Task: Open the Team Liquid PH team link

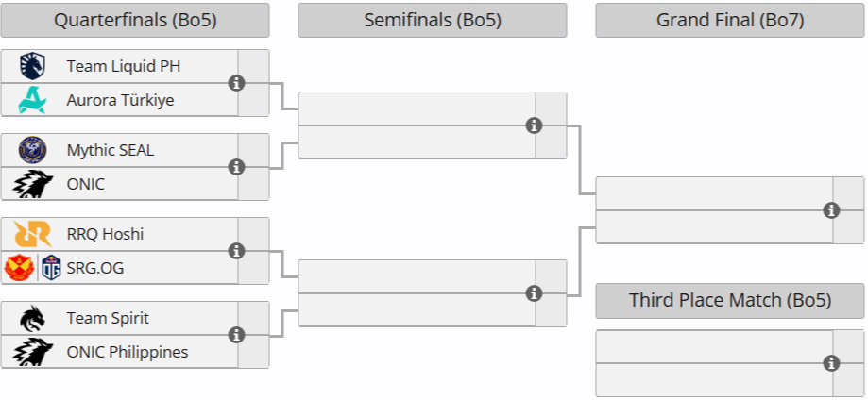Action: 123,66
